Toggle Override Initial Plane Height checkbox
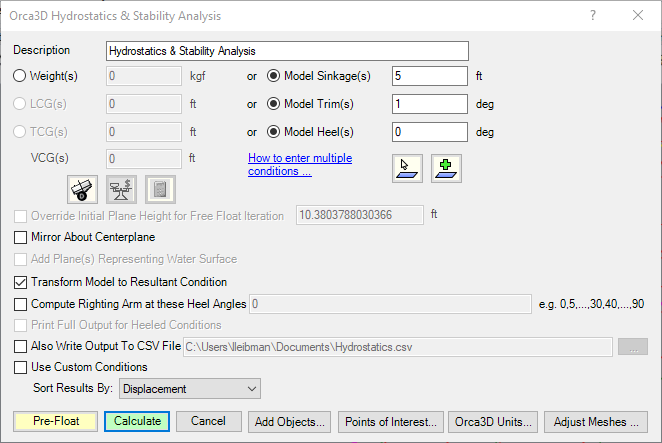 point(20,216)
